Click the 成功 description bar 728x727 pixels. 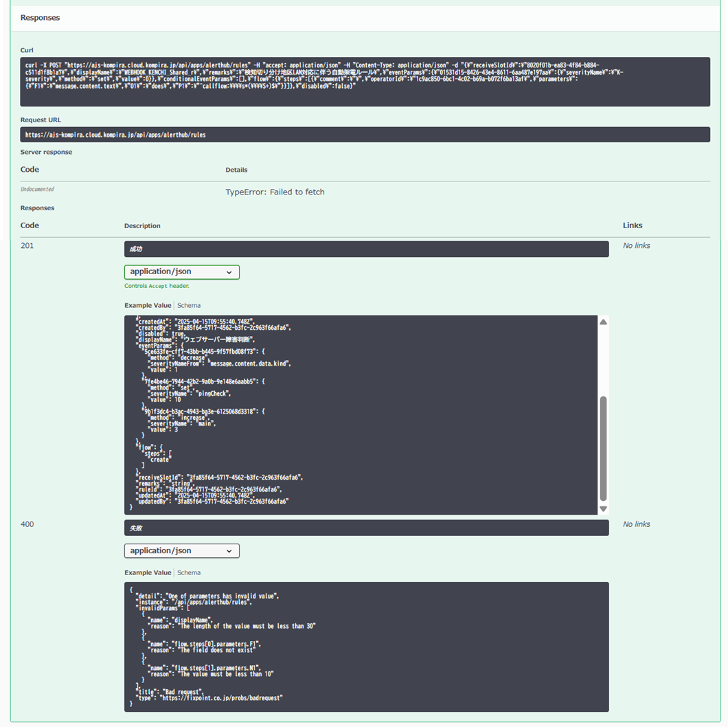366,249
